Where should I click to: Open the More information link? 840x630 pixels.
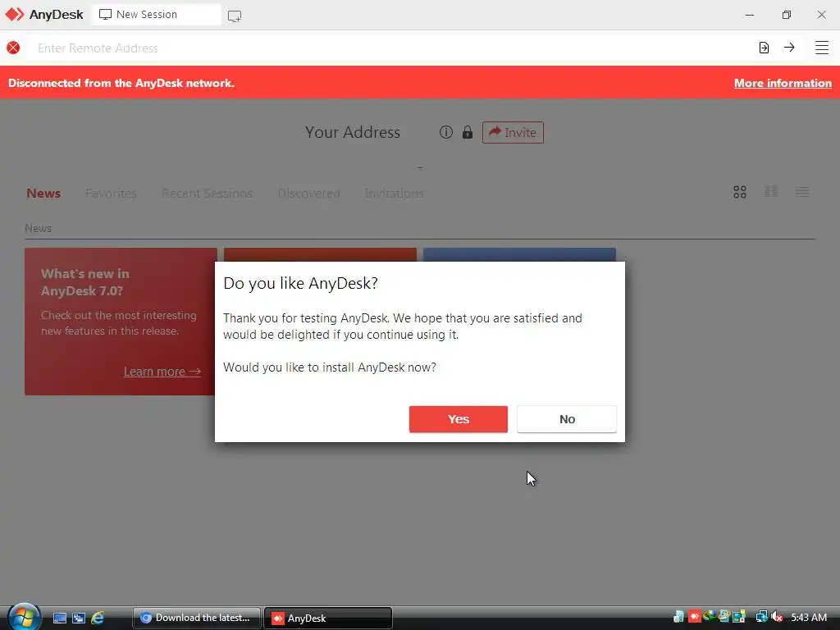point(783,83)
